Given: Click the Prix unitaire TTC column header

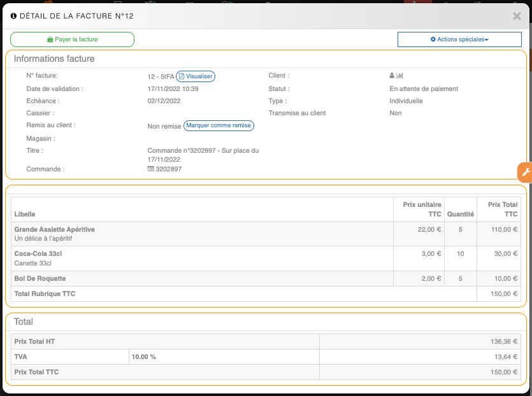Looking at the screenshot, I should tap(422, 209).
